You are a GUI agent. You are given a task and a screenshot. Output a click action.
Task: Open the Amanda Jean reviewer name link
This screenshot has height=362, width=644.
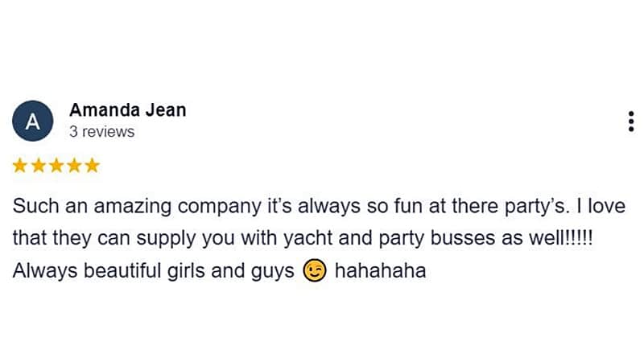(127, 110)
